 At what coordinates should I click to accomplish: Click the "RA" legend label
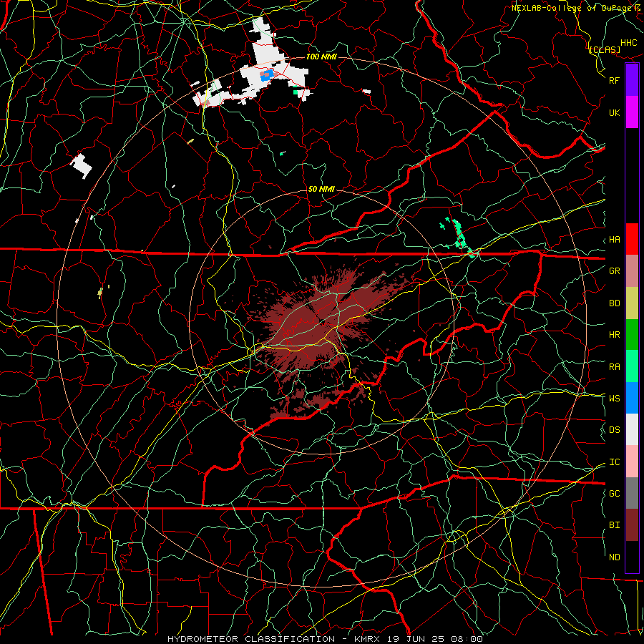[x=615, y=367]
